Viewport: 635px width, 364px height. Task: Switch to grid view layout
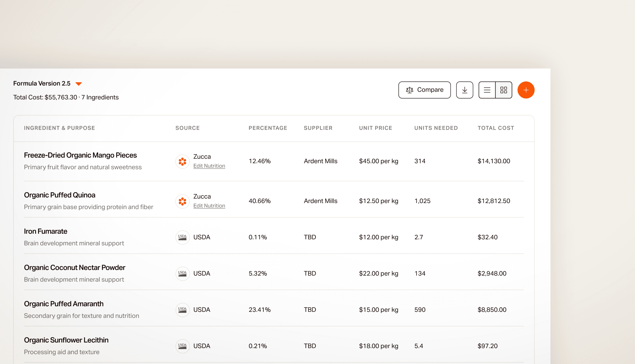point(503,90)
